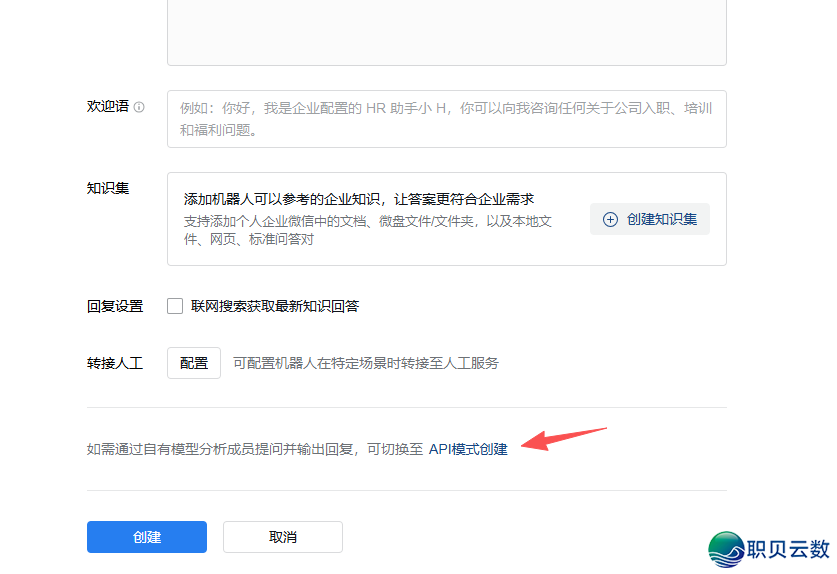837x574 pixels.
Task: Click the 联网搜索获取最新知识回答 label text
Action: (x=275, y=306)
